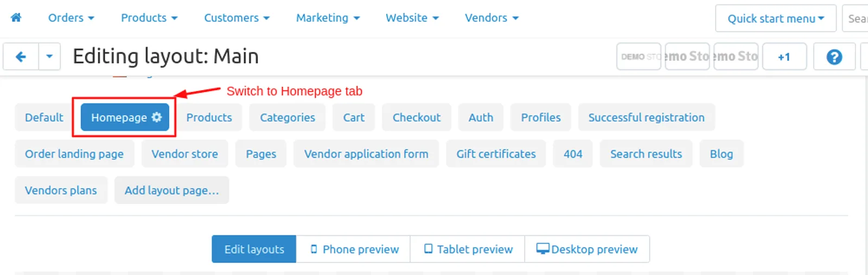Switch to Desktop preview mode
868x275 pixels.
pos(587,249)
